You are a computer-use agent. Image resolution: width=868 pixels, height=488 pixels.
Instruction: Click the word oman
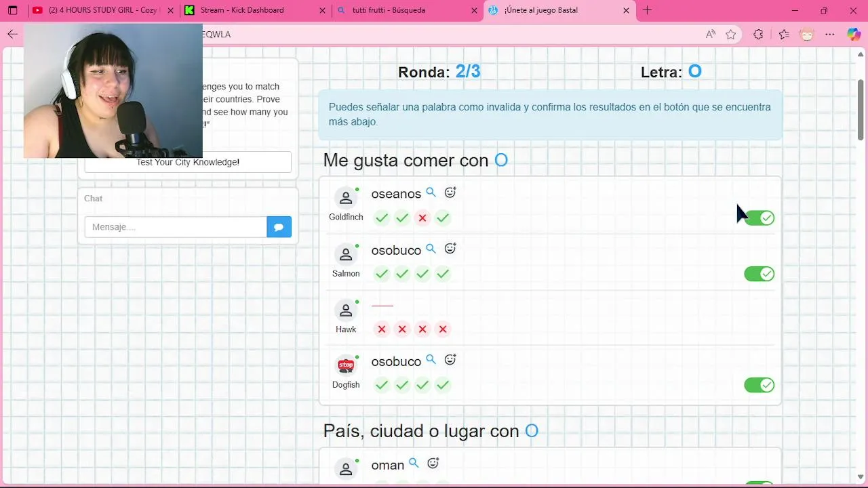pos(388,465)
